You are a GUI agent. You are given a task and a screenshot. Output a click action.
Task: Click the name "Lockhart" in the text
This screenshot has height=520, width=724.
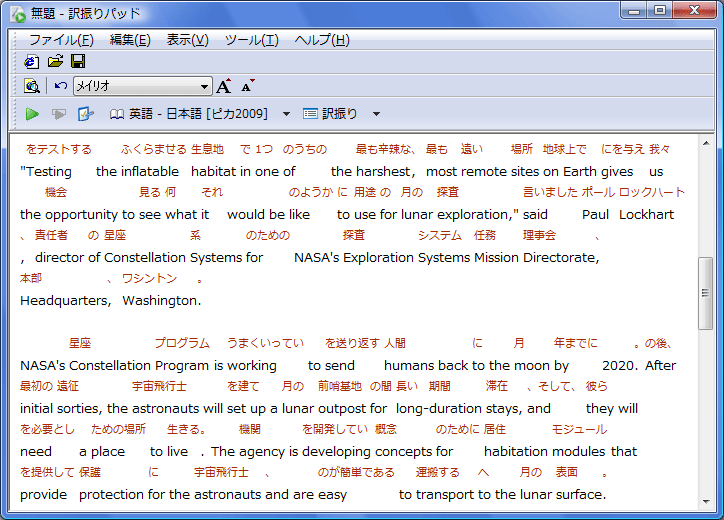click(646, 215)
